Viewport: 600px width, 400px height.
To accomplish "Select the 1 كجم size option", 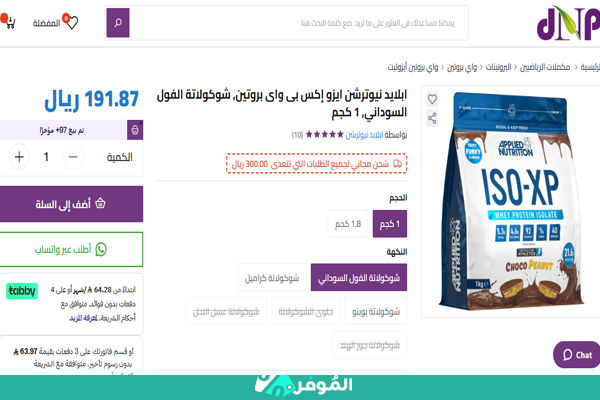I will point(390,224).
